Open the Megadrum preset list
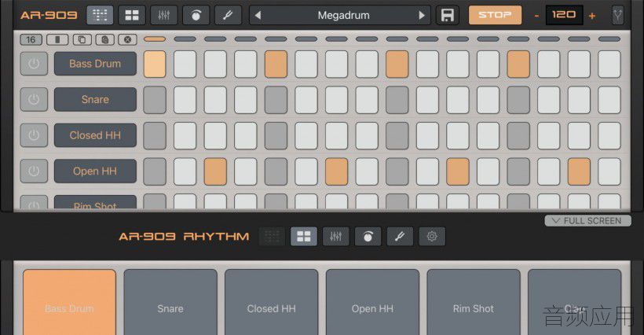The height and width of the screenshot is (335, 644). [344, 16]
